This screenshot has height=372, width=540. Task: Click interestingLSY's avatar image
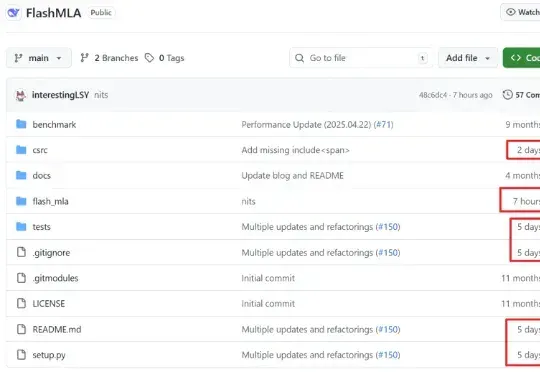21,95
